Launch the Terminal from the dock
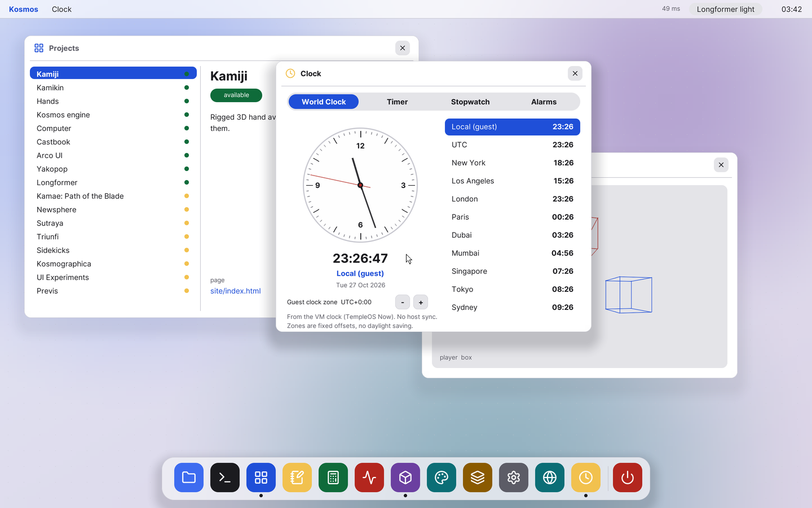This screenshot has height=508, width=812. coord(225,478)
